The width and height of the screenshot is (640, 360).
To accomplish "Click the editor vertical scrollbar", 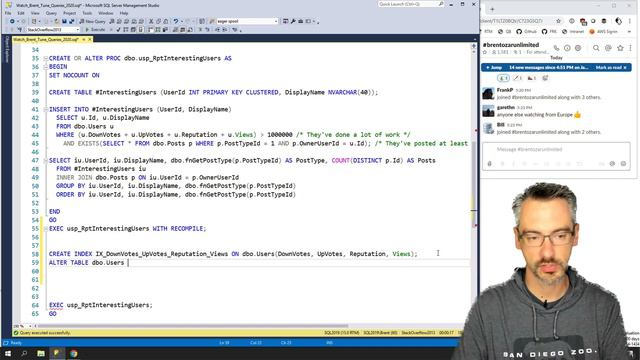I will tap(473, 184).
